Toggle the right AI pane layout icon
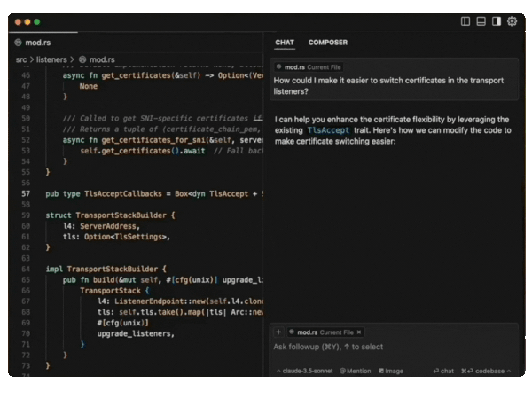Viewport: 532px width, 399px height. click(x=497, y=21)
